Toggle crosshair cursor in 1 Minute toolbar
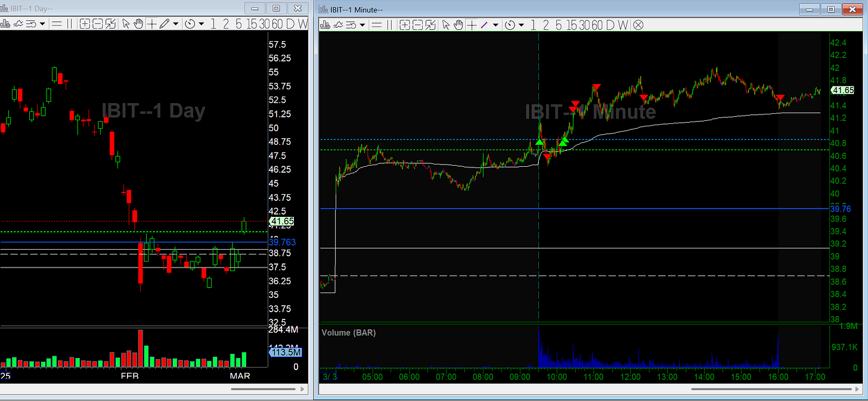Viewport: 868px width, 401px height. [472, 24]
